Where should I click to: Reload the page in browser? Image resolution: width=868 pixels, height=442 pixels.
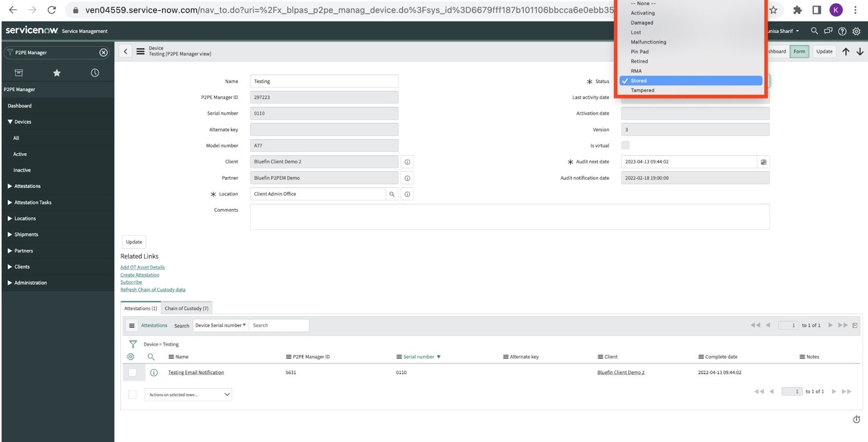[x=52, y=10]
